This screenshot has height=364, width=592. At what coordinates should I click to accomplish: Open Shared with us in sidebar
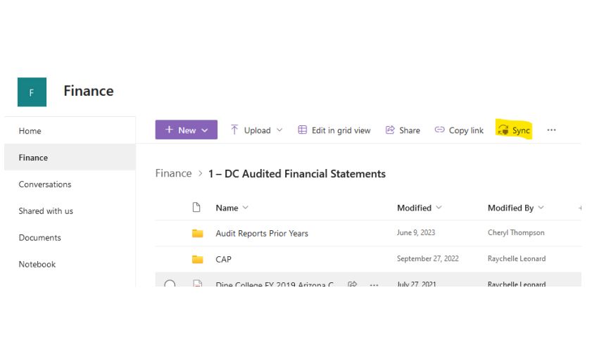pyautogui.click(x=46, y=211)
